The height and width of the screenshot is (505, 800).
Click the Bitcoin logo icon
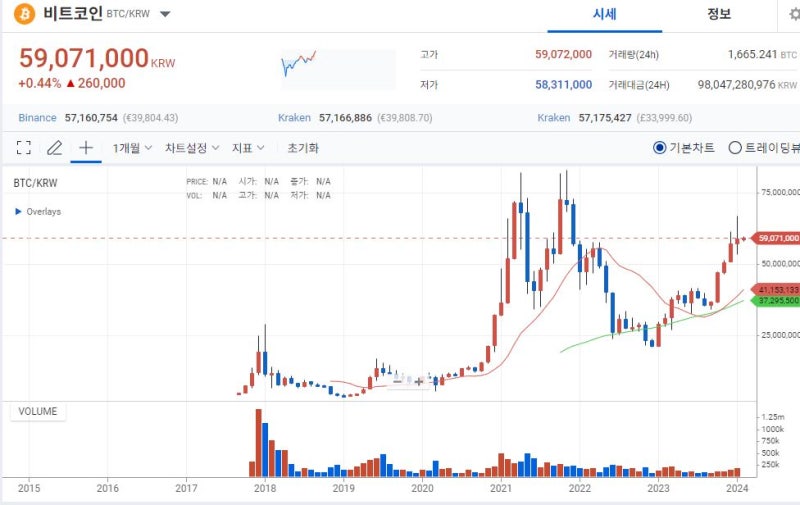[x=24, y=14]
